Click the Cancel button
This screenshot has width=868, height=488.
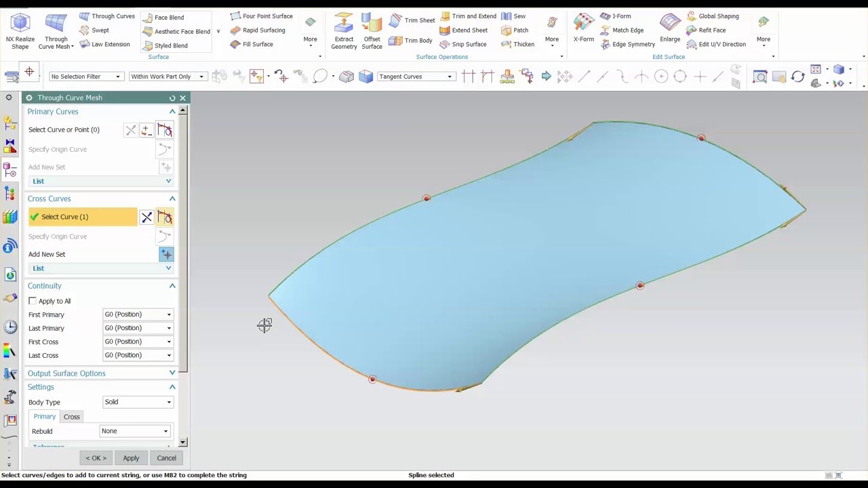(x=166, y=458)
